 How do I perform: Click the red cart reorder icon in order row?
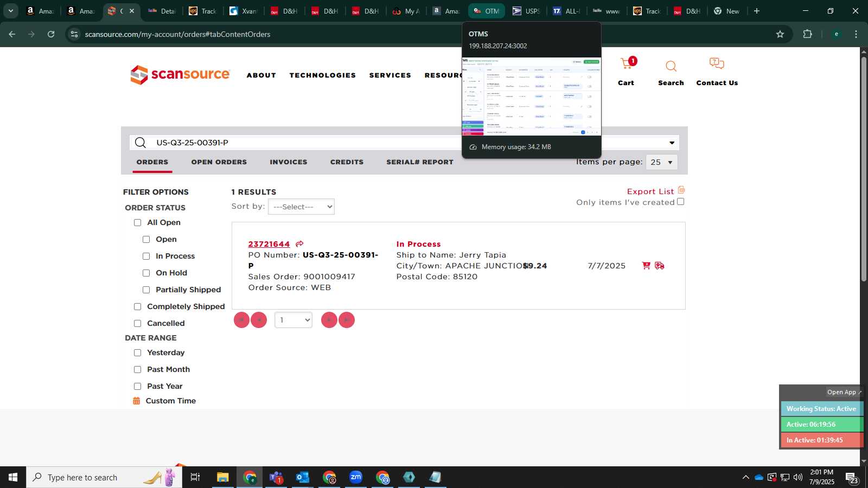click(646, 266)
